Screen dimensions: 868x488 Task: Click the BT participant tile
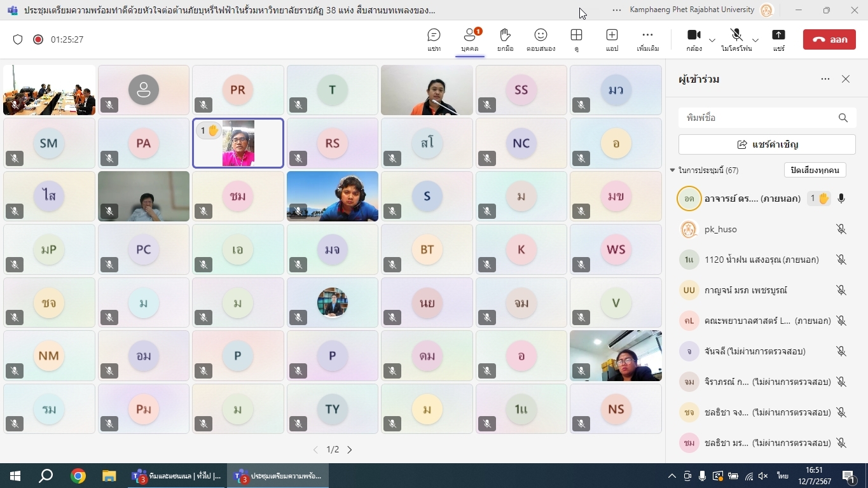coord(427,249)
